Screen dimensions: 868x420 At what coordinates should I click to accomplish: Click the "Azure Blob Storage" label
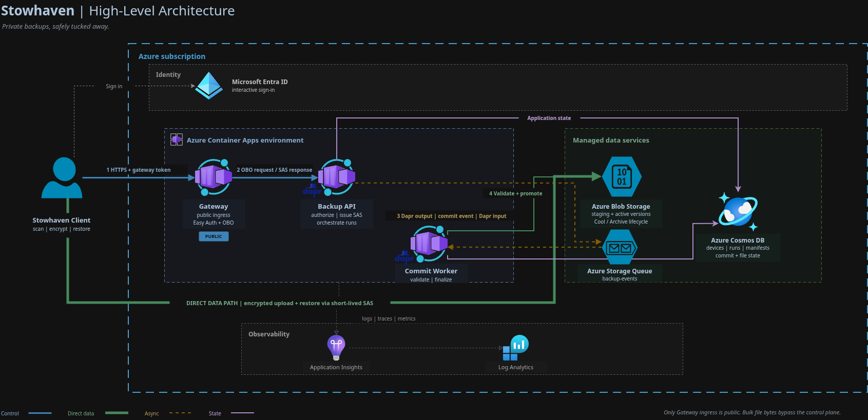click(x=621, y=207)
